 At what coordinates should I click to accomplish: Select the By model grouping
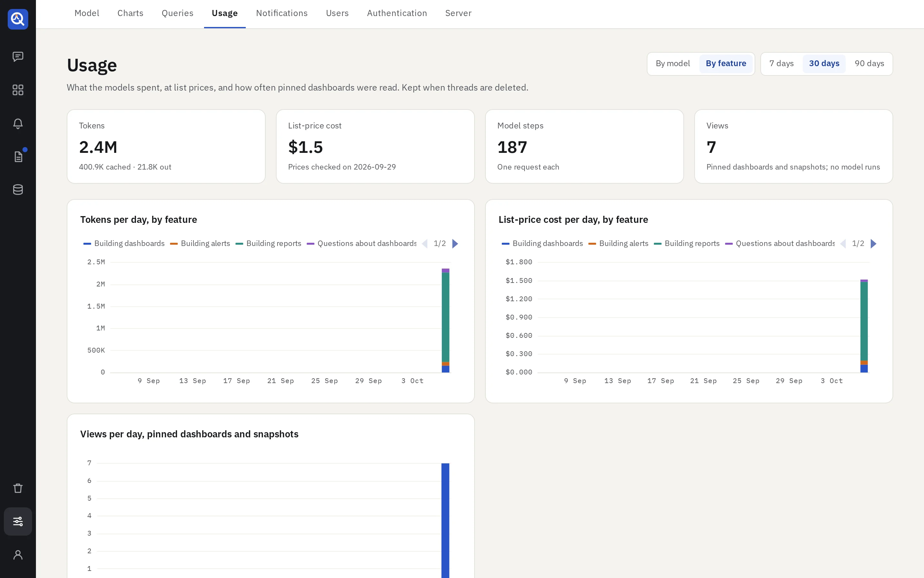673,64
